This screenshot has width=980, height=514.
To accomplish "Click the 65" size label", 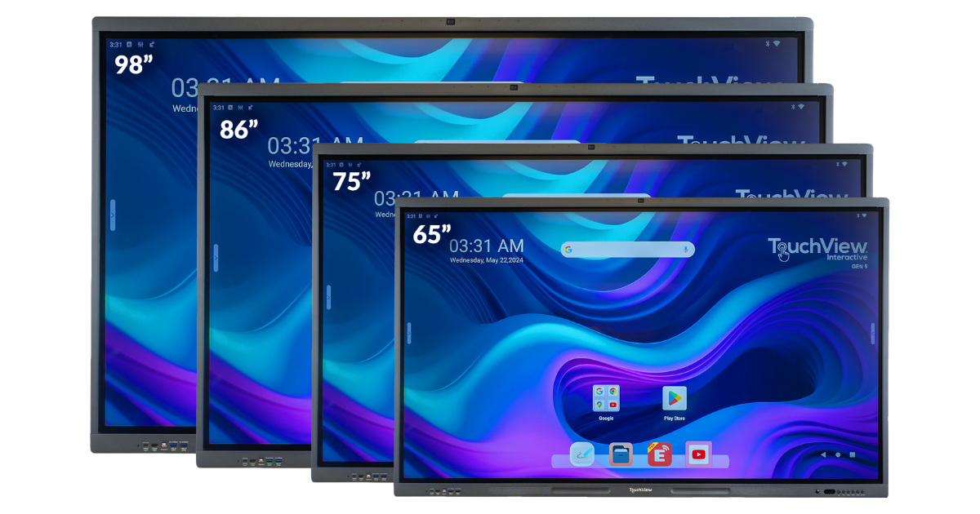I will pyautogui.click(x=431, y=233).
